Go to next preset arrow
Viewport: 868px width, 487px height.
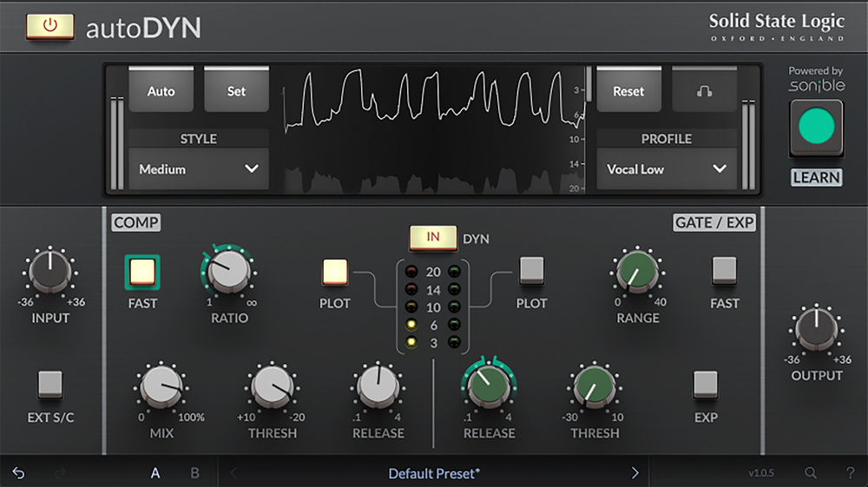pyautogui.click(x=635, y=473)
